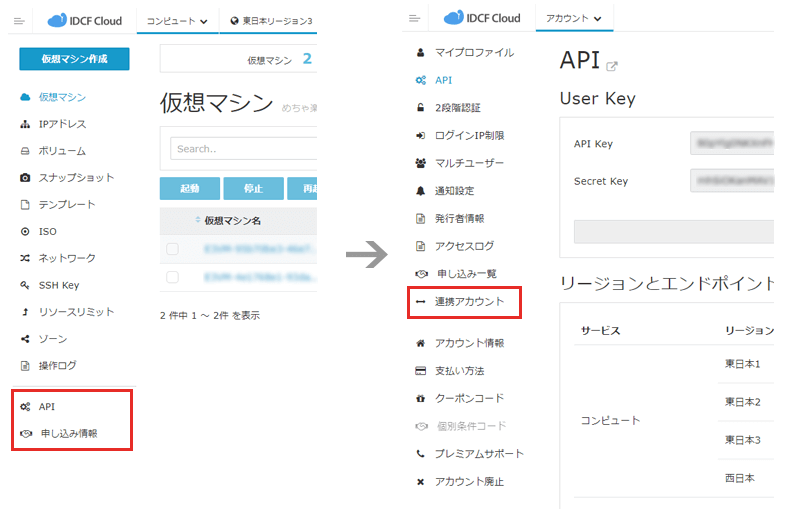This screenshot has width=800, height=509.
Task: Open プレミアムサポート phone icon entry
Action: 420,453
